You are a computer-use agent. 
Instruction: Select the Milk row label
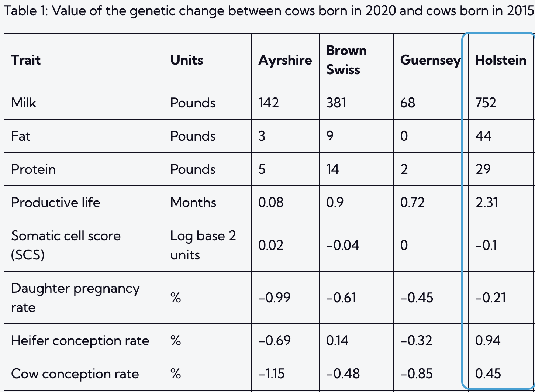click(24, 103)
